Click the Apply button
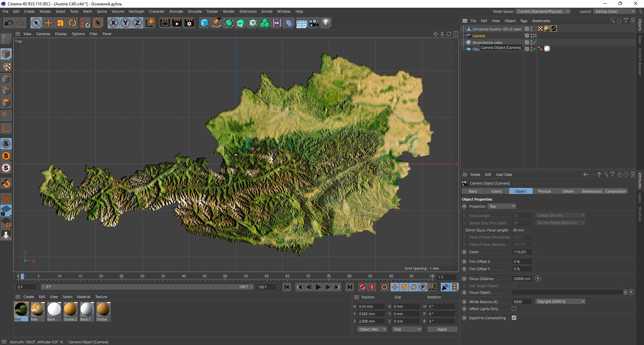This screenshot has width=644, height=345. click(442, 329)
